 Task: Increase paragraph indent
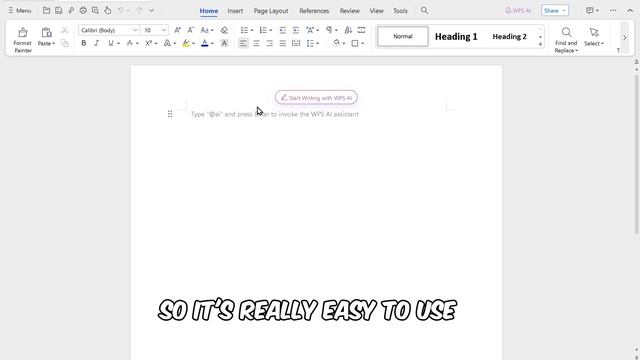point(296,30)
